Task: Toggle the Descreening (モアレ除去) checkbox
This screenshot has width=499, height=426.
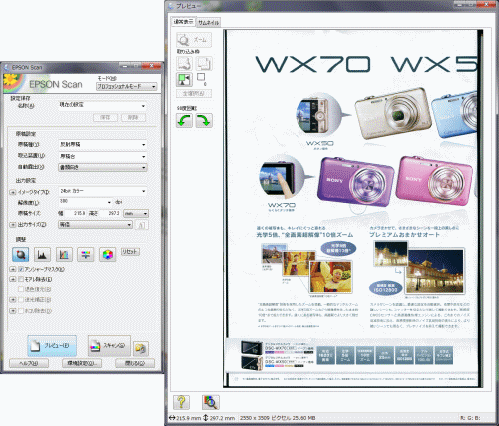Action: click(x=21, y=279)
